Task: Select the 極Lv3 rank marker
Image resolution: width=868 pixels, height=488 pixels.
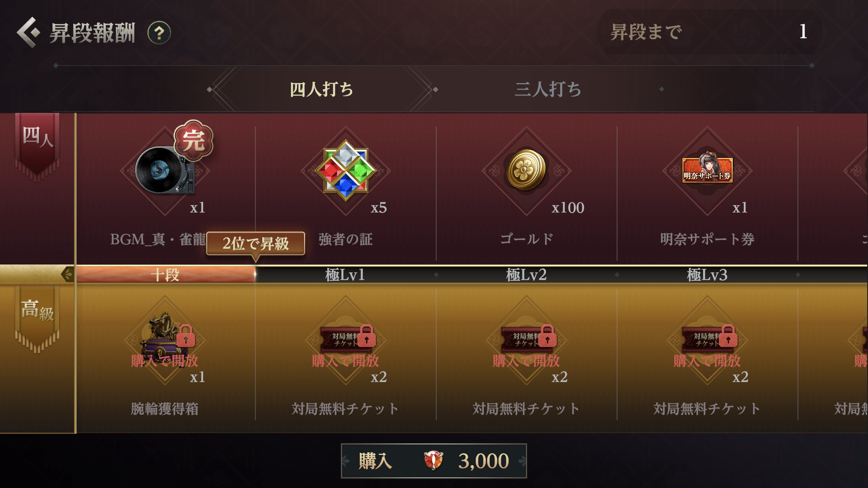Action: point(707,275)
